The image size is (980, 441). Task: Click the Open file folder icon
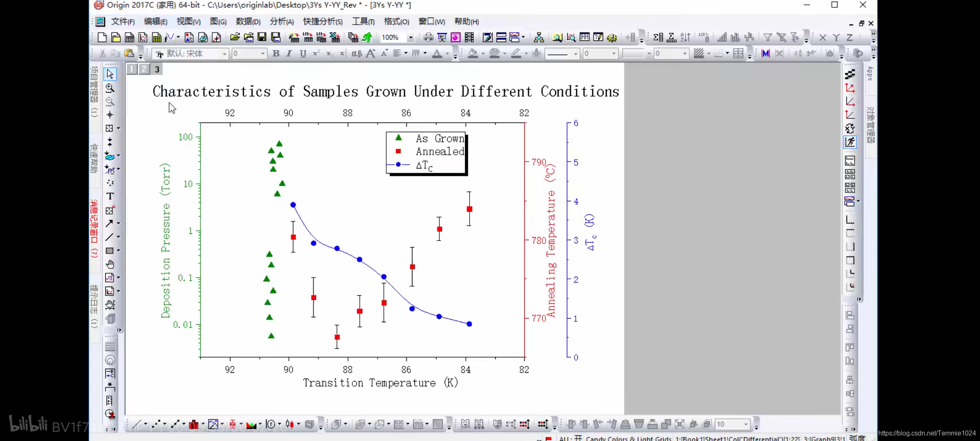pos(235,38)
